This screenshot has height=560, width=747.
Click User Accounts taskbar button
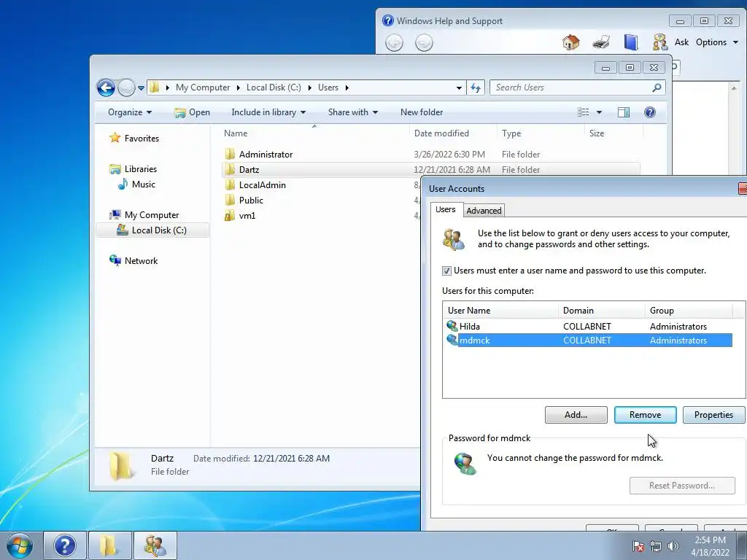pyautogui.click(x=155, y=545)
